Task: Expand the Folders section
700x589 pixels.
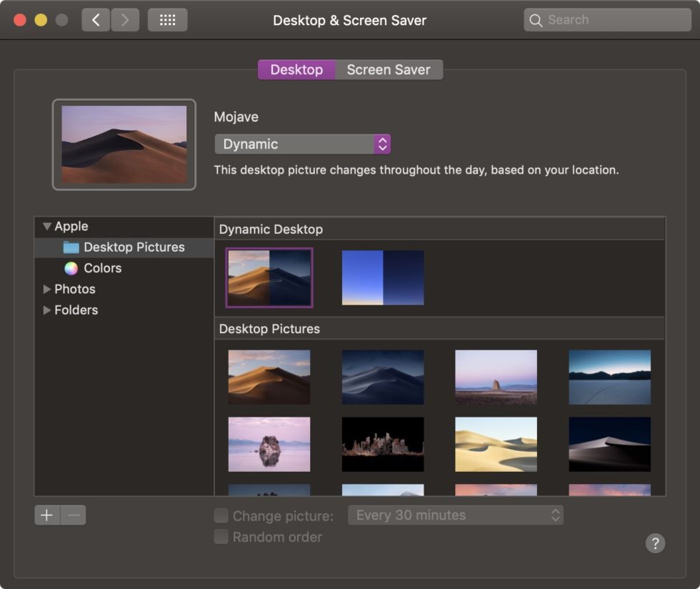Action: (46, 310)
